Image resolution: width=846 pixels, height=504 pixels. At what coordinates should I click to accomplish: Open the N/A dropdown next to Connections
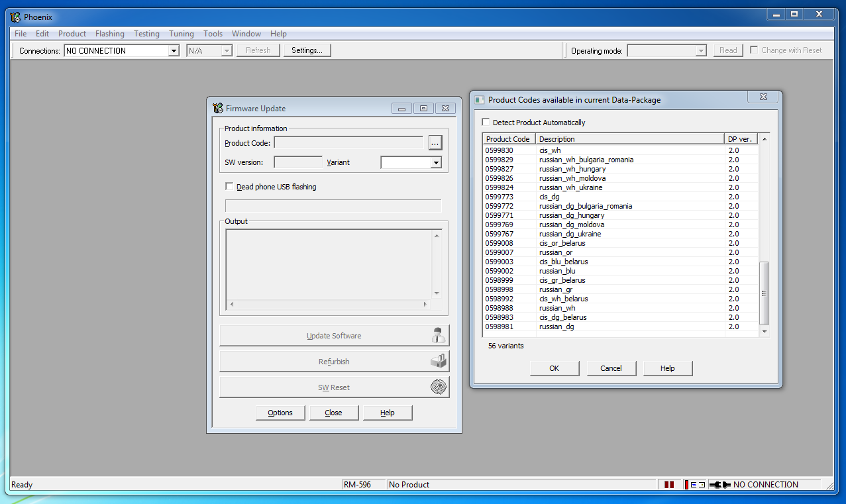pyautogui.click(x=226, y=51)
